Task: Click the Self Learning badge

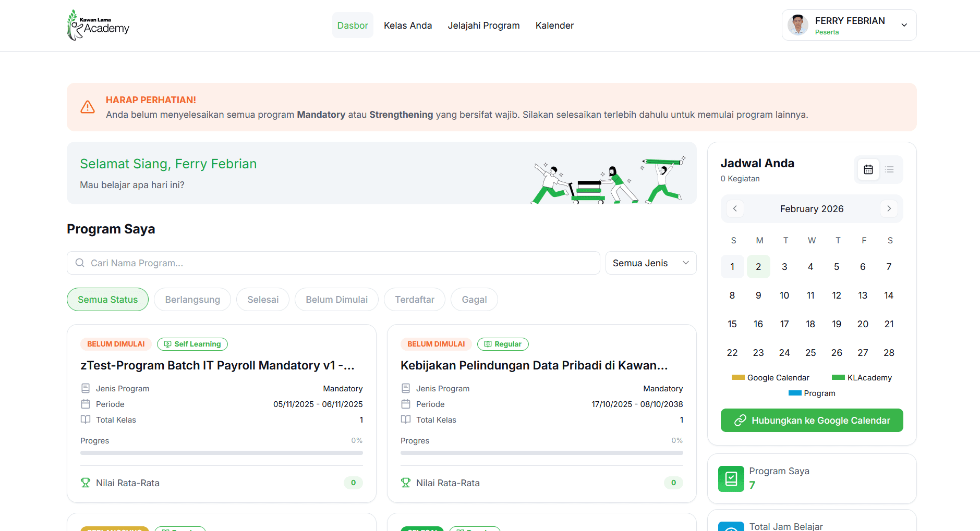Action: tap(192, 344)
